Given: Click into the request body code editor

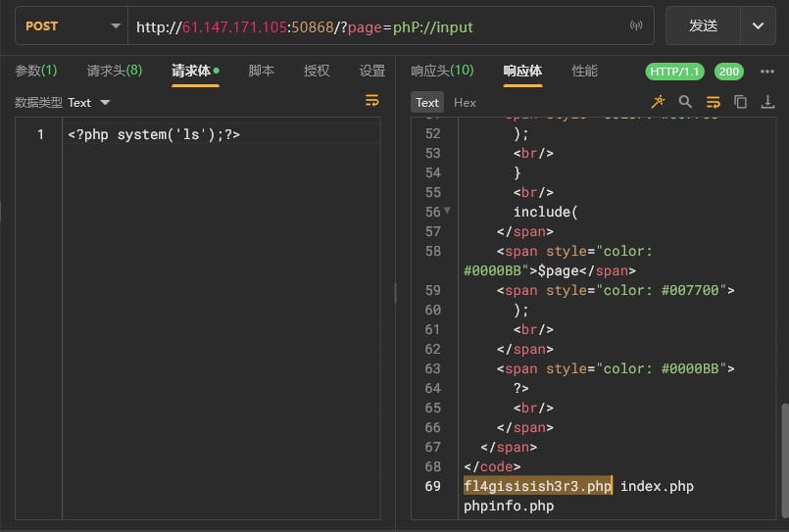Looking at the screenshot, I should click(222, 317).
